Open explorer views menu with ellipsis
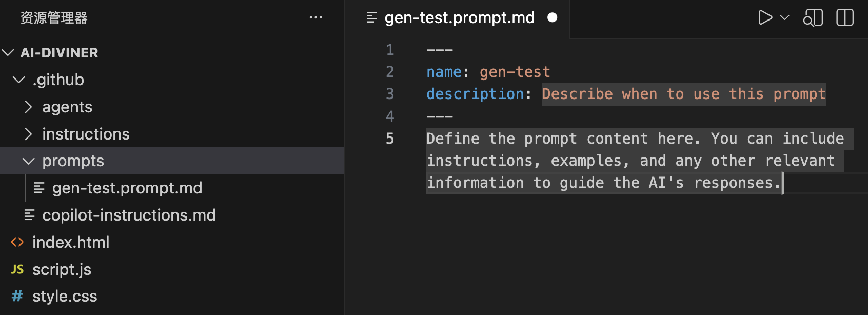This screenshot has width=868, height=315. [x=316, y=17]
